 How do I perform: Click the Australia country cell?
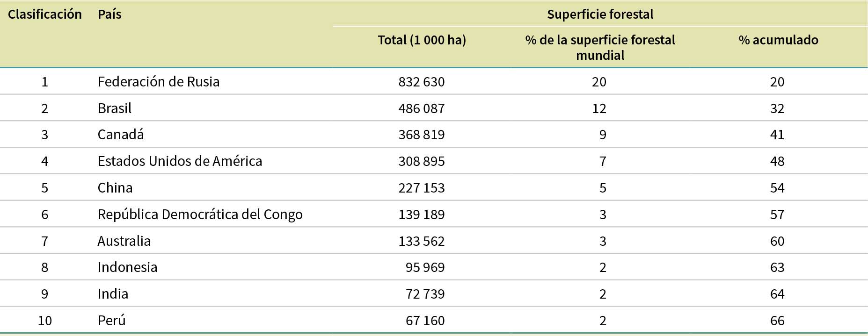pyautogui.click(x=124, y=241)
